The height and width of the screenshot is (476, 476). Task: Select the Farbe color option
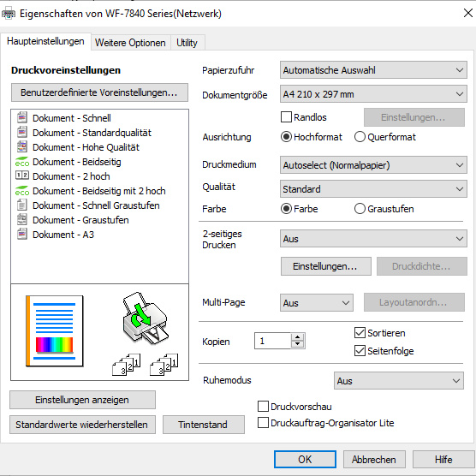tap(286, 209)
